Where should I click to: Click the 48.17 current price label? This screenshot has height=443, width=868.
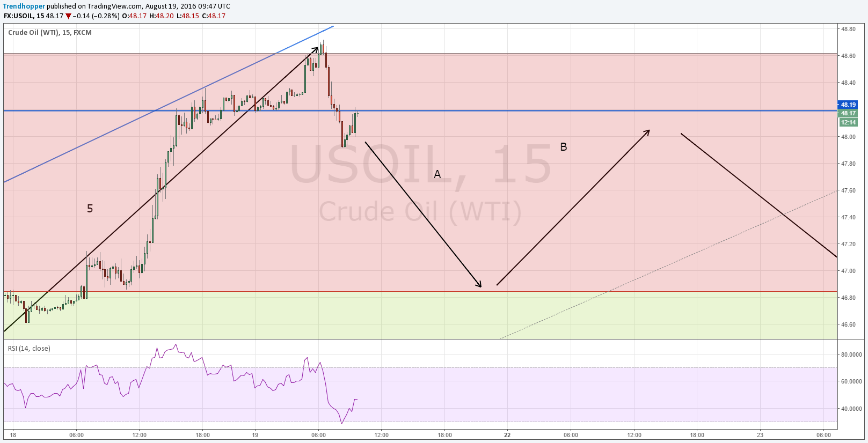click(848, 113)
